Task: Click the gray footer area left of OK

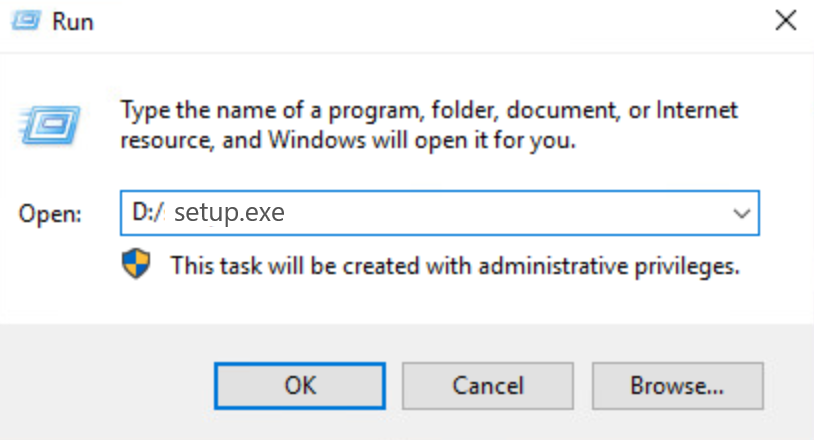Action: pos(110,386)
